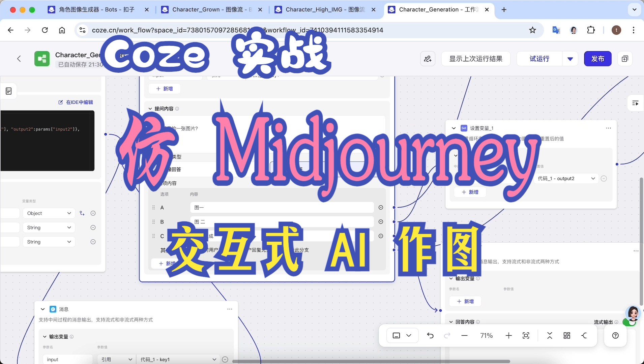Fit the canvas to view
Image resolution: width=644 pixels, height=364 pixels.
pyautogui.click(x=526, y=335)
